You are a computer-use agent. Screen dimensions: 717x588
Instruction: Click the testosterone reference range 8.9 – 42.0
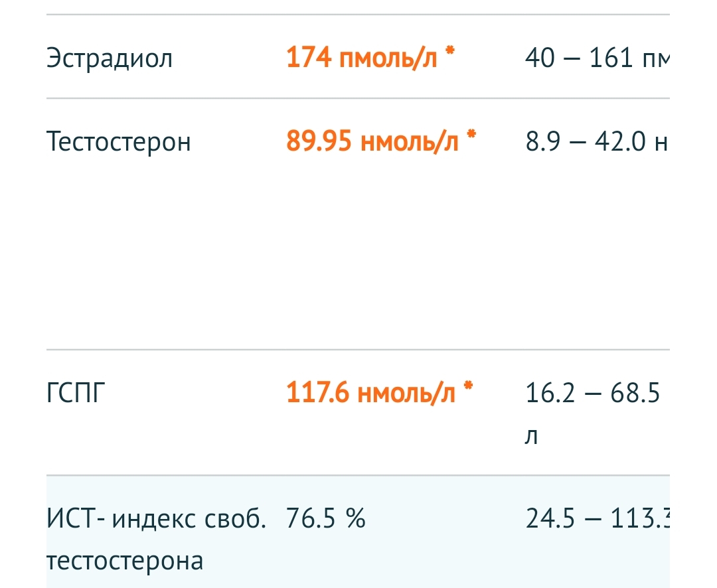(596, 142)
